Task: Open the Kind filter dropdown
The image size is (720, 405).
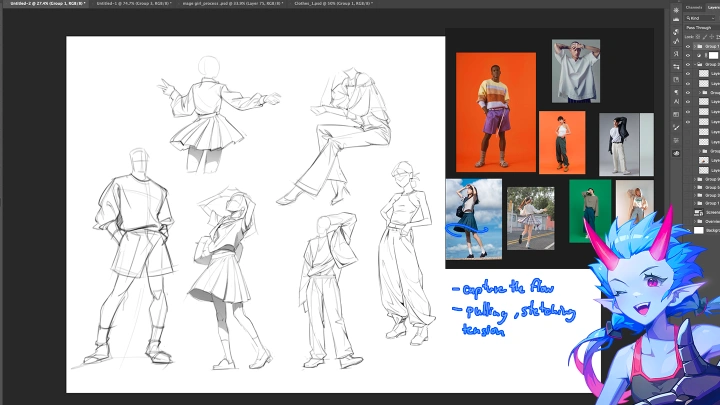Action: tap(700, 18)
